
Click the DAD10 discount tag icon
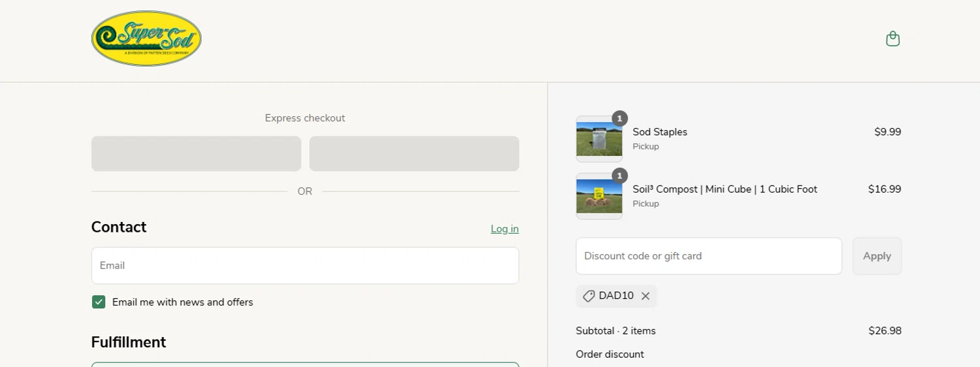(589, 296)
